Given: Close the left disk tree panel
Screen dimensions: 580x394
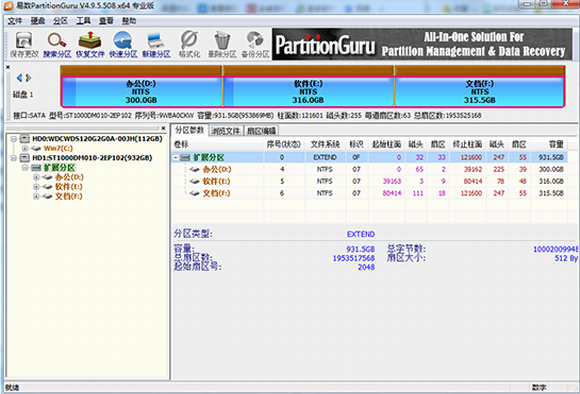Looking at the screenshot, I should [x=163, y=128].
